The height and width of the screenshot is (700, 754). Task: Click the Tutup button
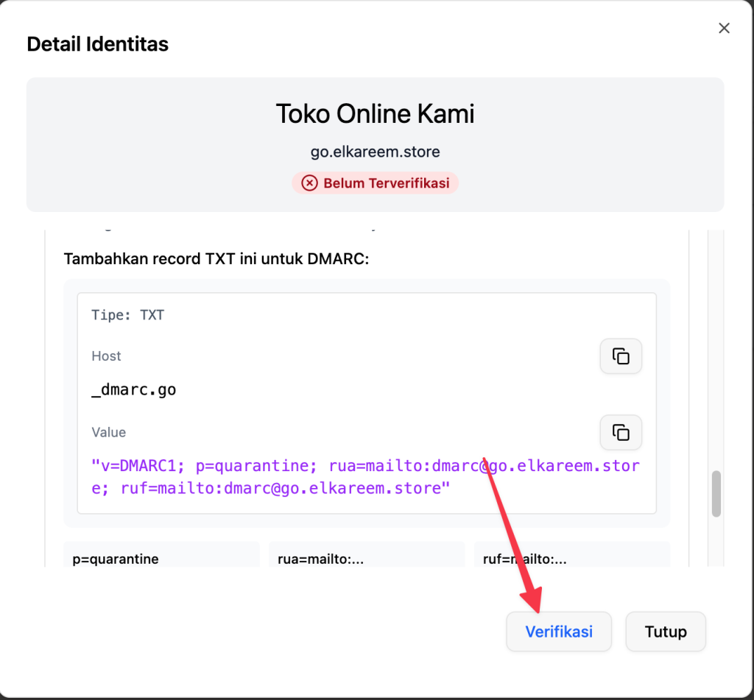pos(665,632)
